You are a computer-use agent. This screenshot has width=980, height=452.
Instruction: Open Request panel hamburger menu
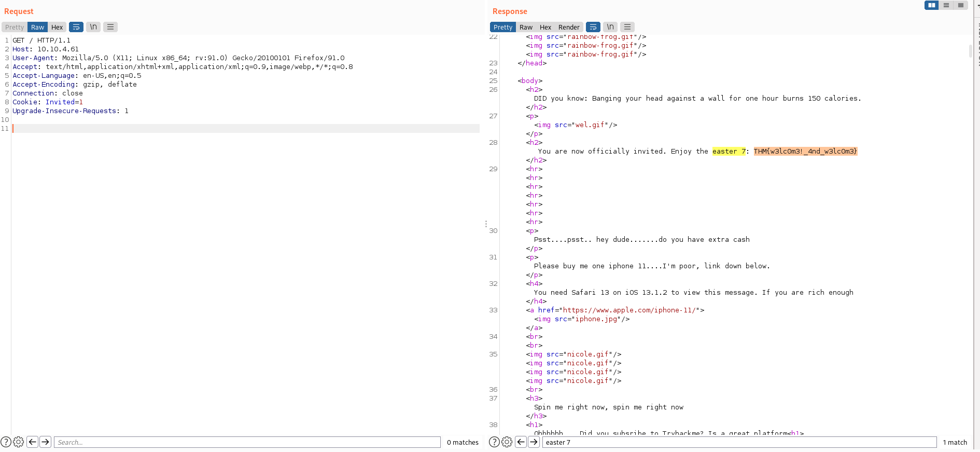point(110,27)
